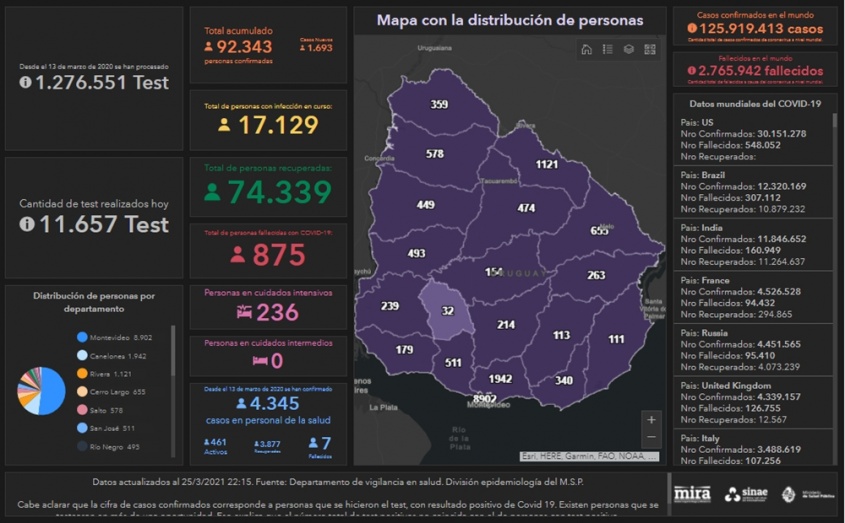Open the basemap gallery grid icon
The width and height of the screenshot is (845, 523).
(x=650, y=49)
